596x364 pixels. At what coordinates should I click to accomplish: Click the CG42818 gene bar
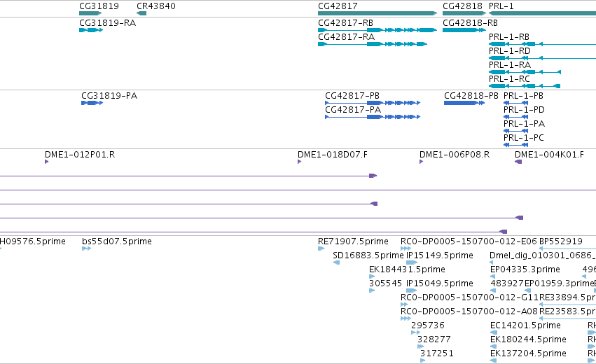tap(464, 13)
